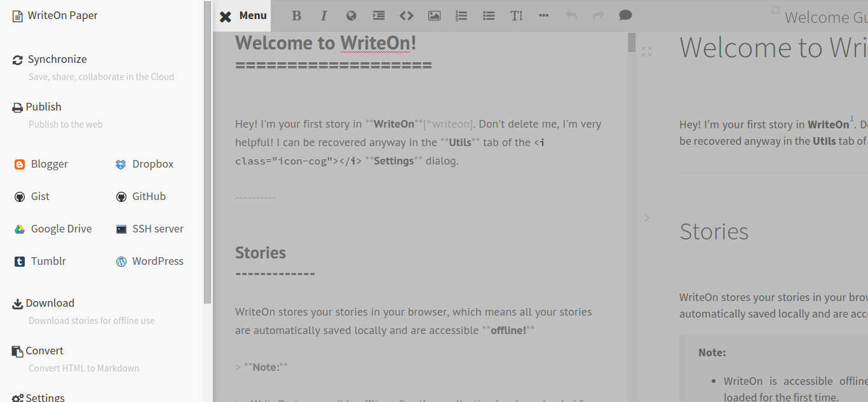This screenshot has width=868, height=402.
Task: Click the side menu vertical scrollbar
Action: click(207, 152)
